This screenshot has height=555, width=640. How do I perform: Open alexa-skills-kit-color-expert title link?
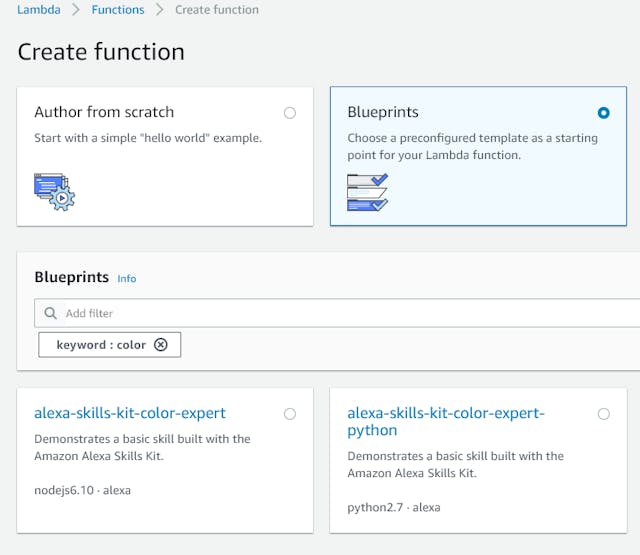(x=130, y=413)
